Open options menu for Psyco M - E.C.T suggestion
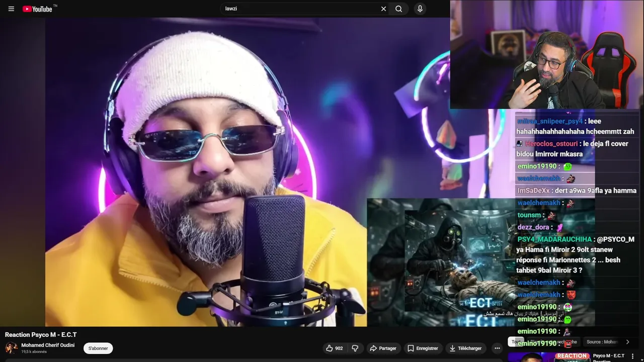The image size is (644, 362). (633, 356)
